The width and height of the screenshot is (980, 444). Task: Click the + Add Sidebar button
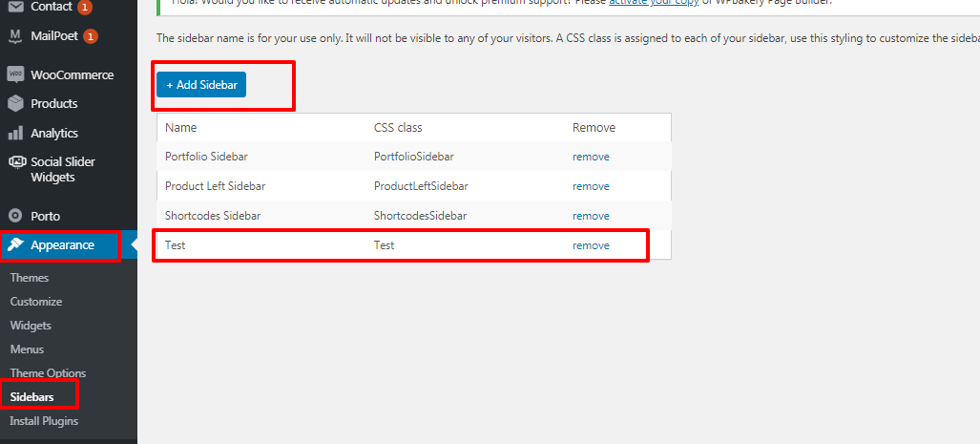point(201,85)
